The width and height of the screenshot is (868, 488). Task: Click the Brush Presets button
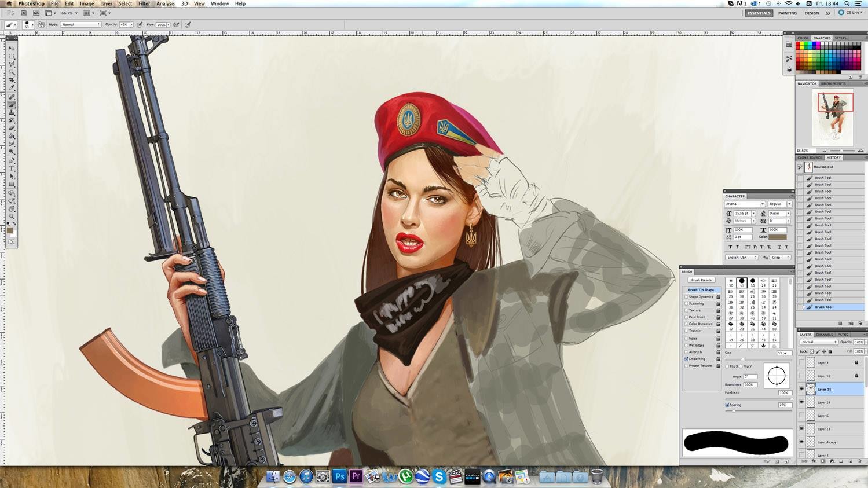click(701, 280)
